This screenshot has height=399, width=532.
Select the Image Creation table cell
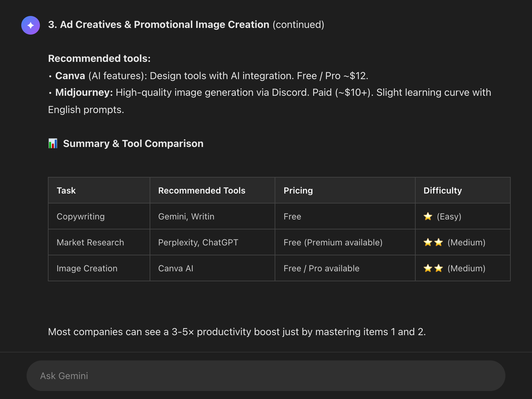click(x=87, y=268)
